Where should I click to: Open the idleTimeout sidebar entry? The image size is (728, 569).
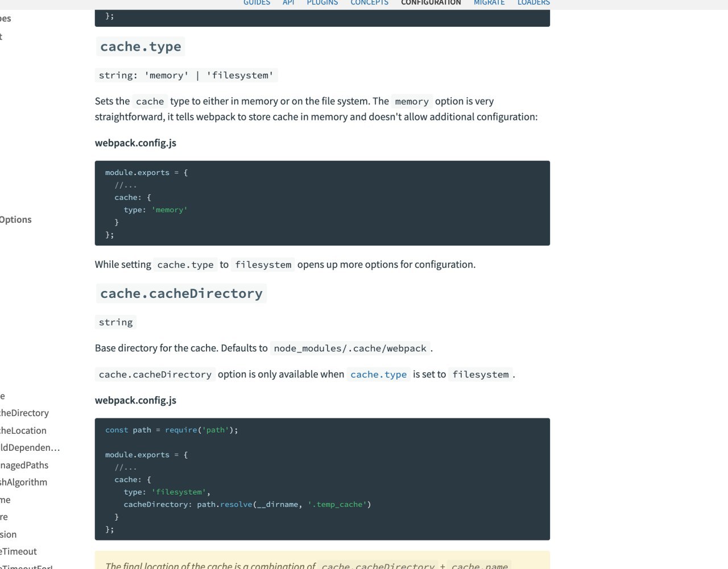(18, 551)
